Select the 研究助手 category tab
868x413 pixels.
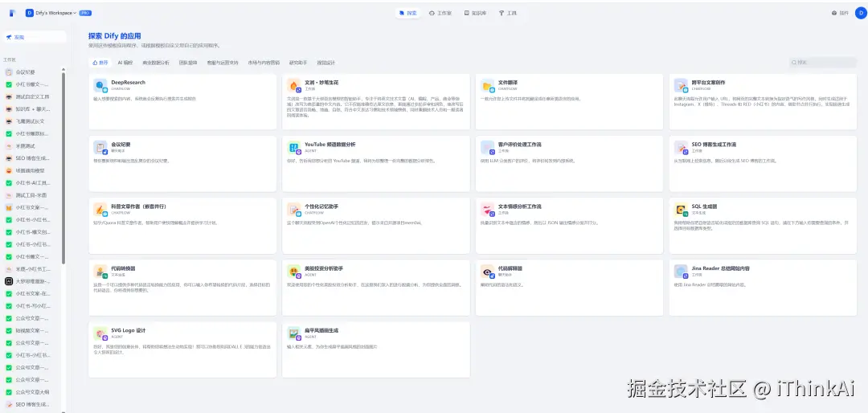[x=298, y=63]
